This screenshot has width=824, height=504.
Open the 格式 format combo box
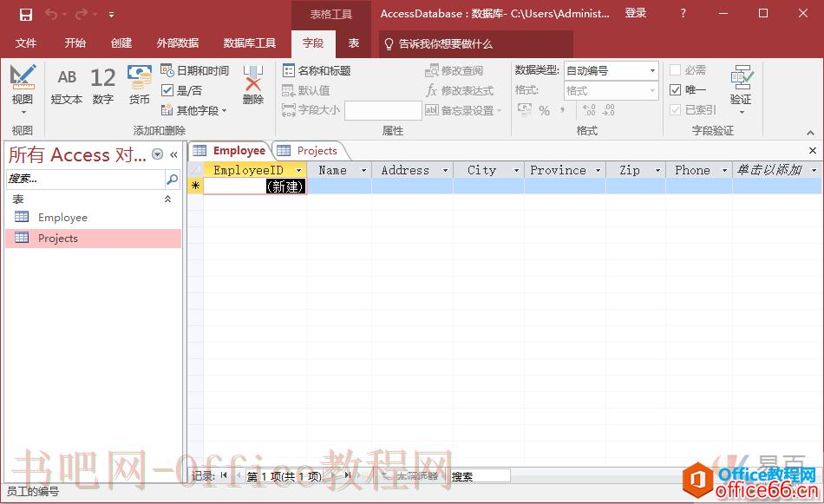click(x=611, y=91)
